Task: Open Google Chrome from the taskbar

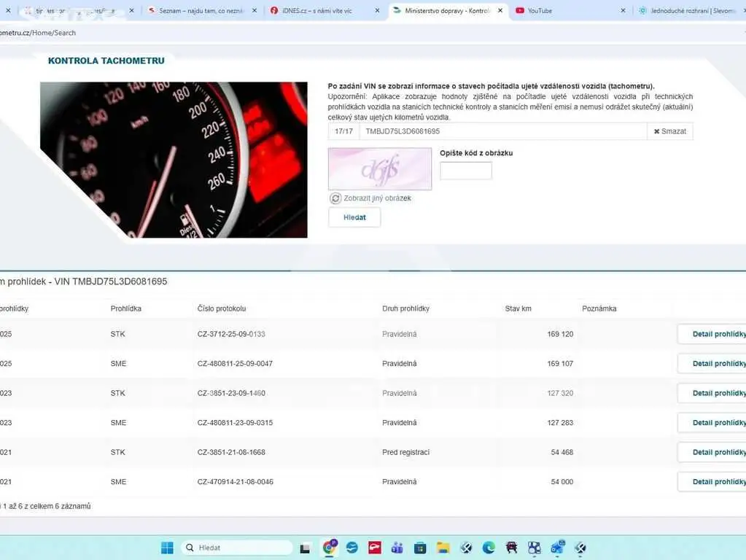Action: point(329,547)
